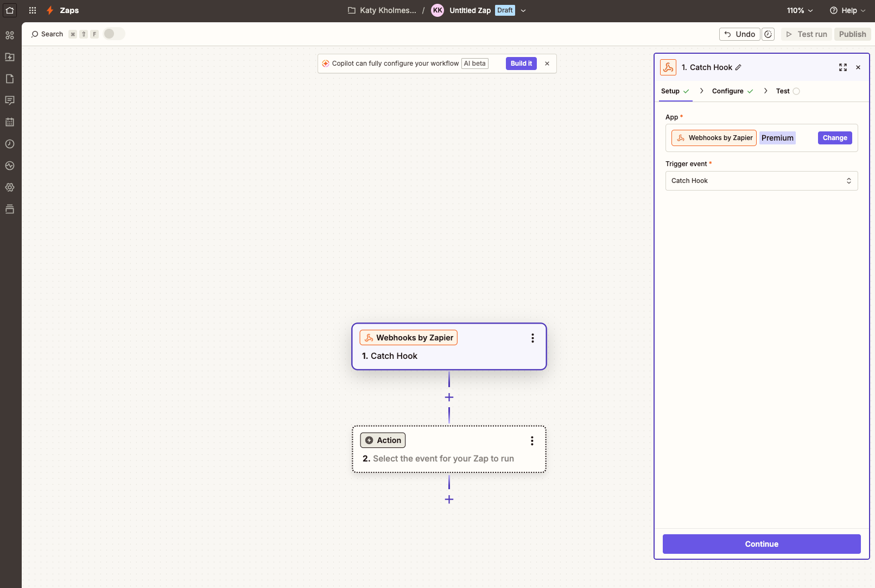This screenshot has width=875, height=588.
Task: Click the Premium badge
Action: tap(777, 138)
